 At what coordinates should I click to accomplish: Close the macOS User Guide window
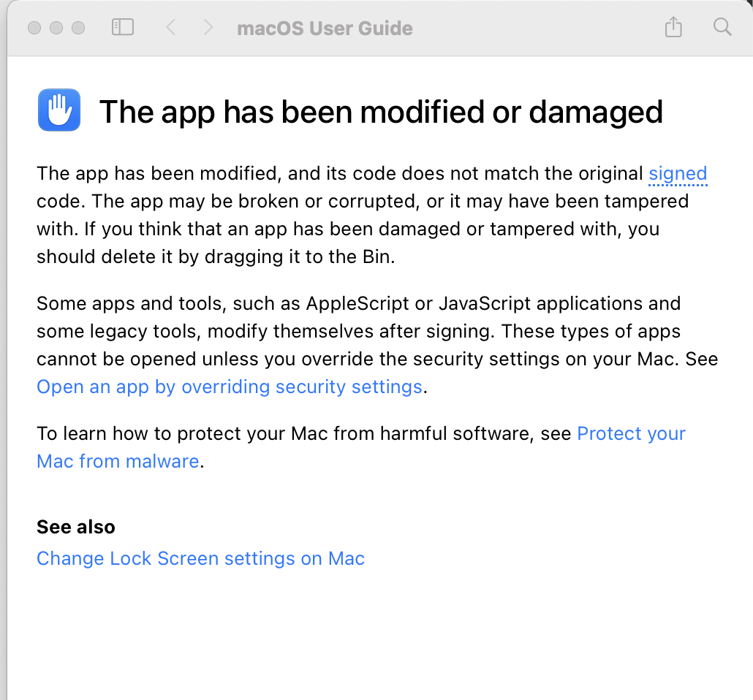tap(34, 28)
